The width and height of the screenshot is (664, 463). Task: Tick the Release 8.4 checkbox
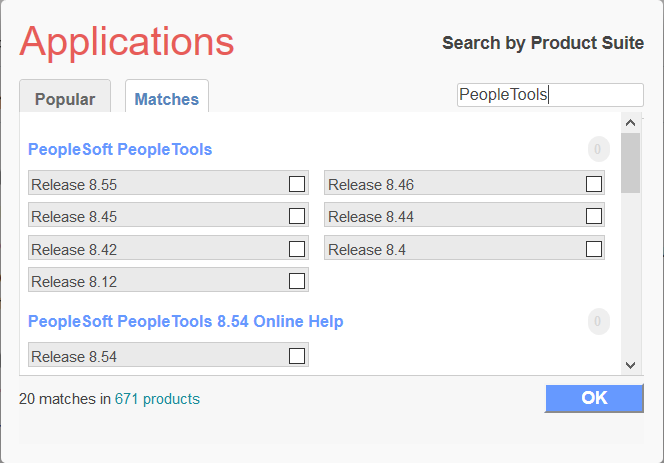(x=594, y=249)
